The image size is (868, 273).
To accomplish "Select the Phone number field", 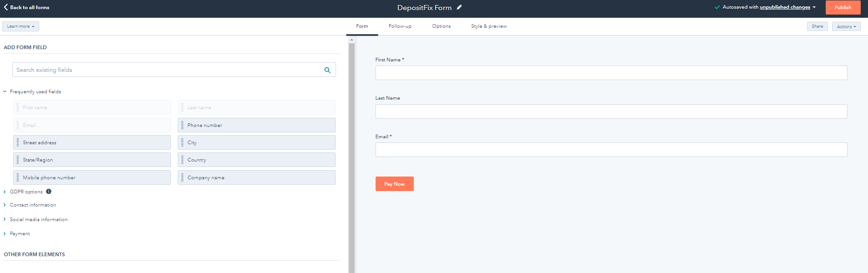I will [256, 125].
